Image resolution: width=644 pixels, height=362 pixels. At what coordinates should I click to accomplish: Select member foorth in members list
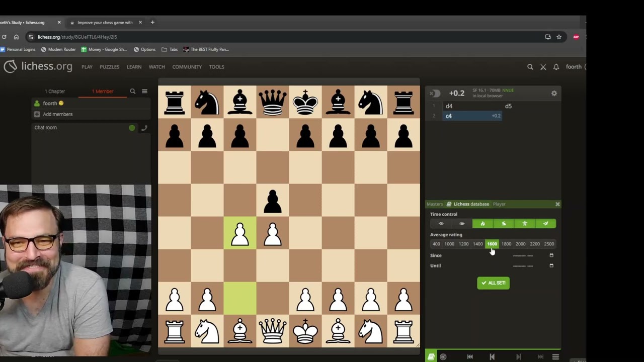[x=91, y=104]
